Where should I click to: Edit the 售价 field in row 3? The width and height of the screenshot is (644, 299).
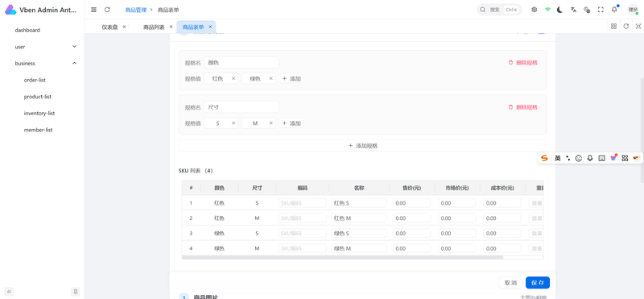(411, 233)
